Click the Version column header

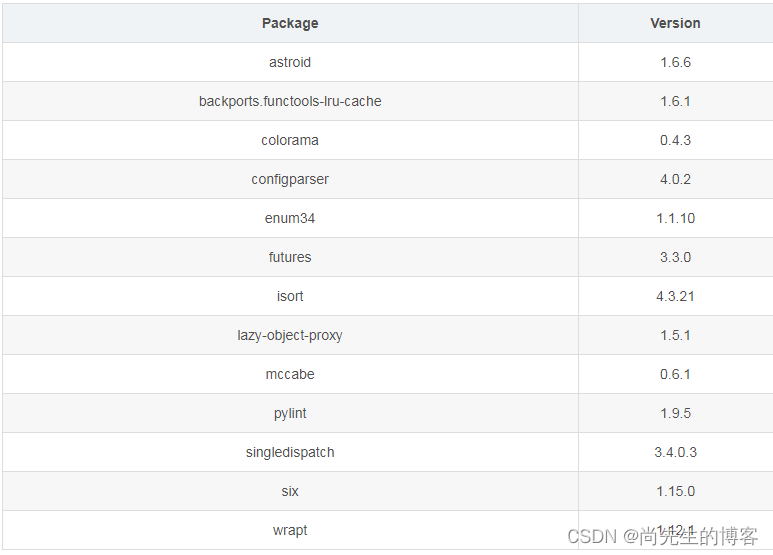click(675, 23)
